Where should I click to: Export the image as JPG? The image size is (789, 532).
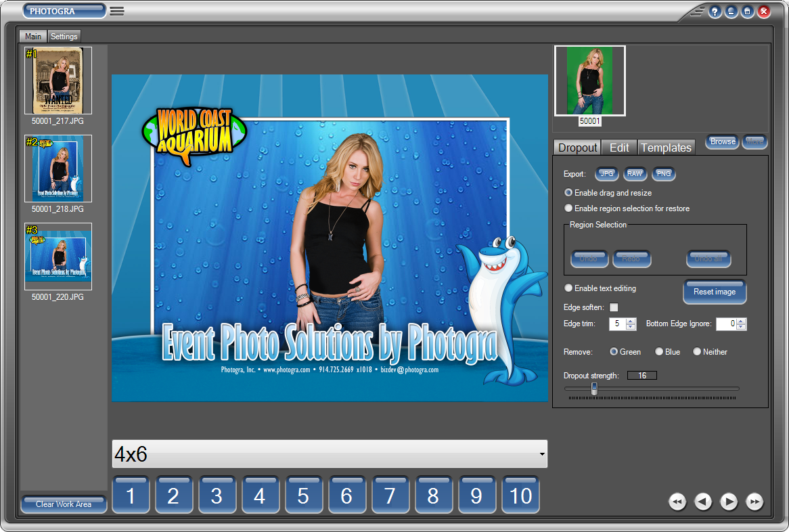click(x=607, y=174)
